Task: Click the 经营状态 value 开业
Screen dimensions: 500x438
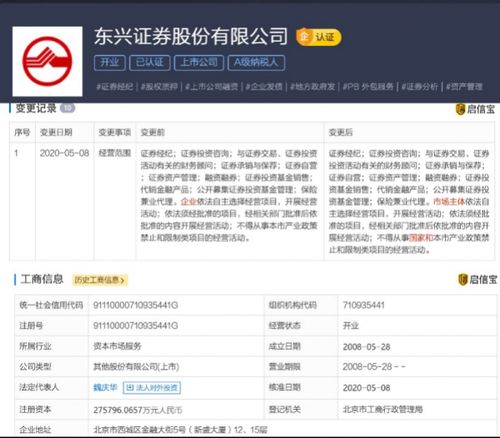Action: point(351,326)
